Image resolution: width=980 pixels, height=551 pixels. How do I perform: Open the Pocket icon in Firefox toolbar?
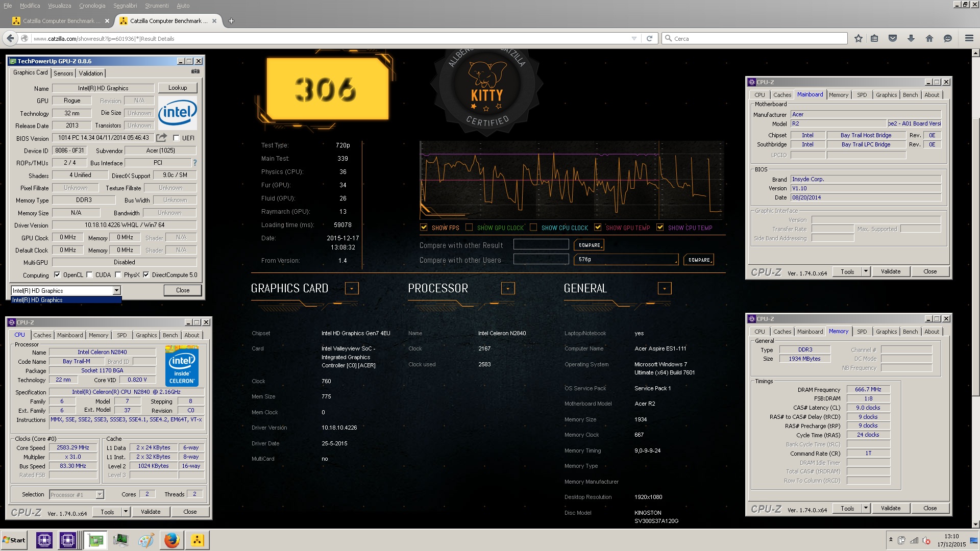coord(893,38)
